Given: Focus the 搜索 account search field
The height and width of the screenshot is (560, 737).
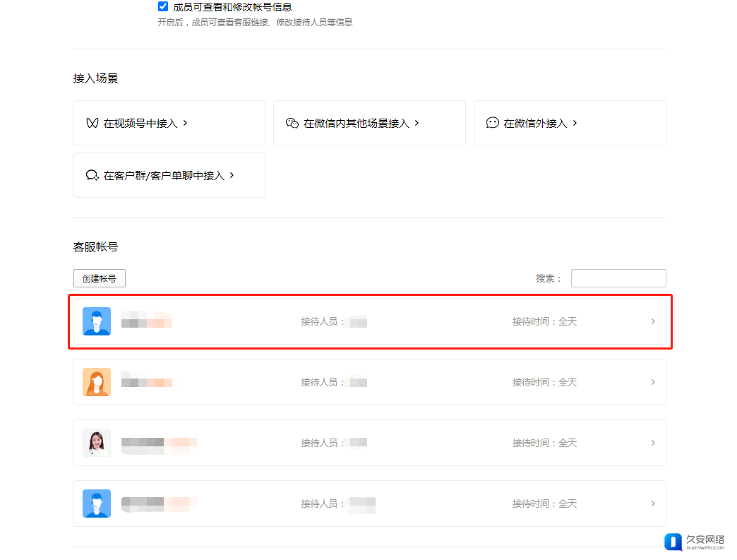Looking at the screenshot, I should pyautogui.click(x=618, y=278).
